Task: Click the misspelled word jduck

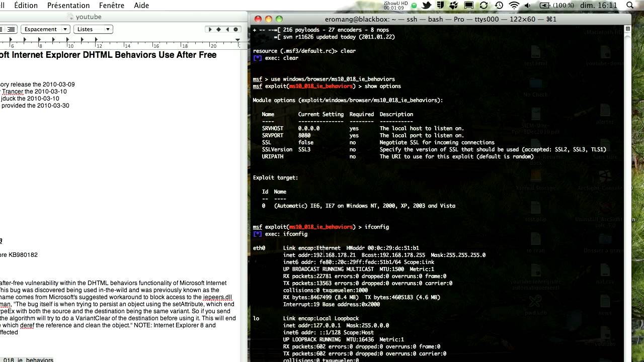Action: pos(9,99)
